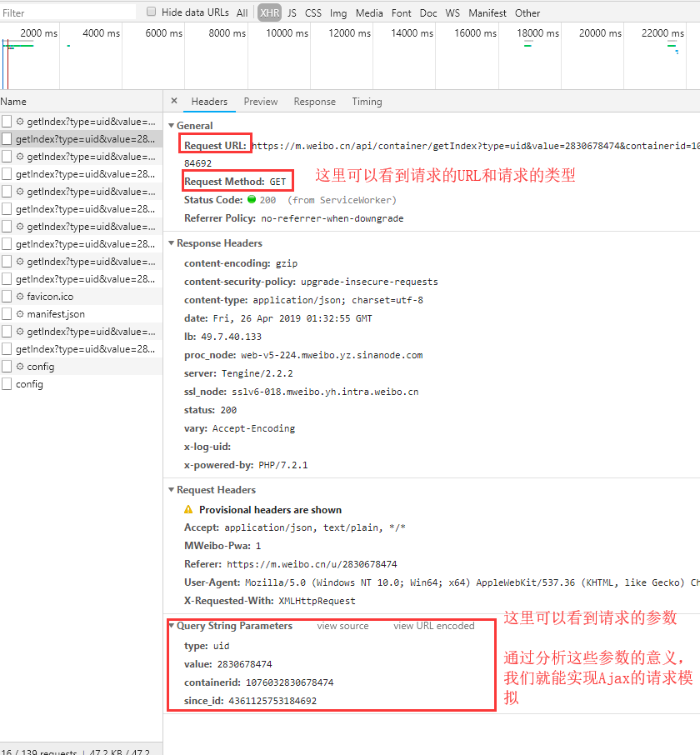Filter requests by WS
The image size is (700, 755).
452,13
